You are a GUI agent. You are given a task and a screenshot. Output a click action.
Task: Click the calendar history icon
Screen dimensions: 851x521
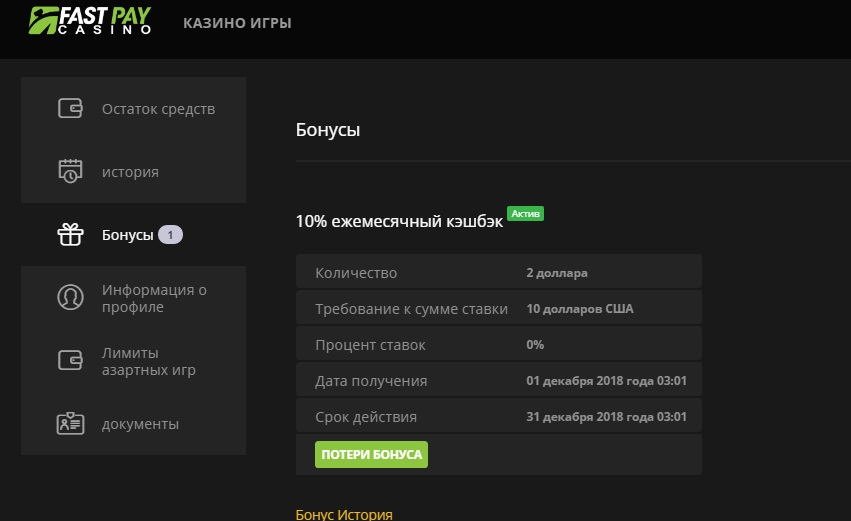point(70,171)
